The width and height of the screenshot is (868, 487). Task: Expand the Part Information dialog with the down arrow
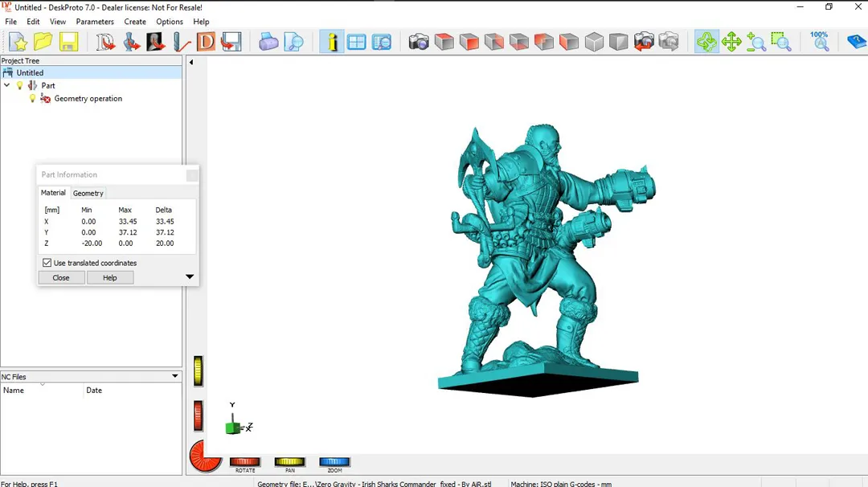[x=190, y=276]
